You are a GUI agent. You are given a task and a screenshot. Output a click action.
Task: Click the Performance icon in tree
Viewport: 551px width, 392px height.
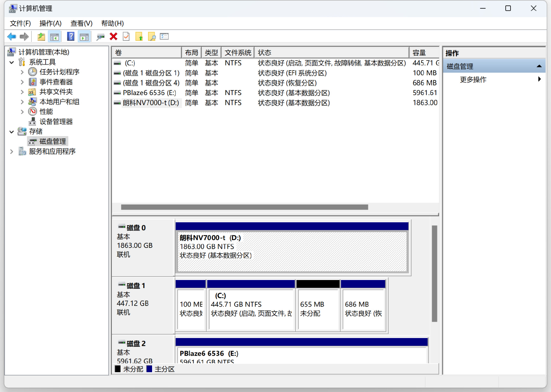tap(33, 112)
